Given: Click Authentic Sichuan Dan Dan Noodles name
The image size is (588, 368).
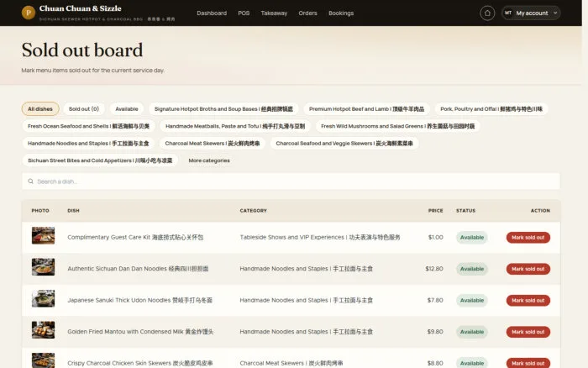Looking at the screenshot, I should pos(138,269).
